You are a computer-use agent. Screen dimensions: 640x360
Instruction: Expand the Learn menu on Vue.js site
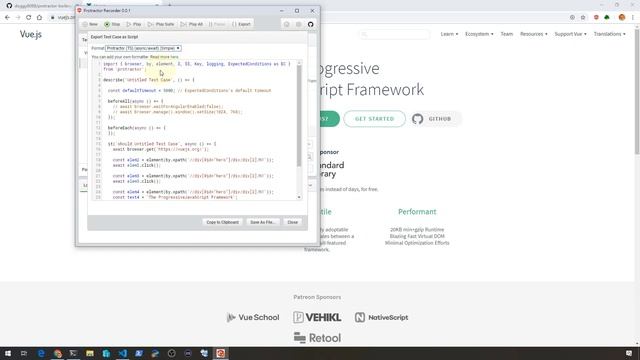tap(449, 34)
